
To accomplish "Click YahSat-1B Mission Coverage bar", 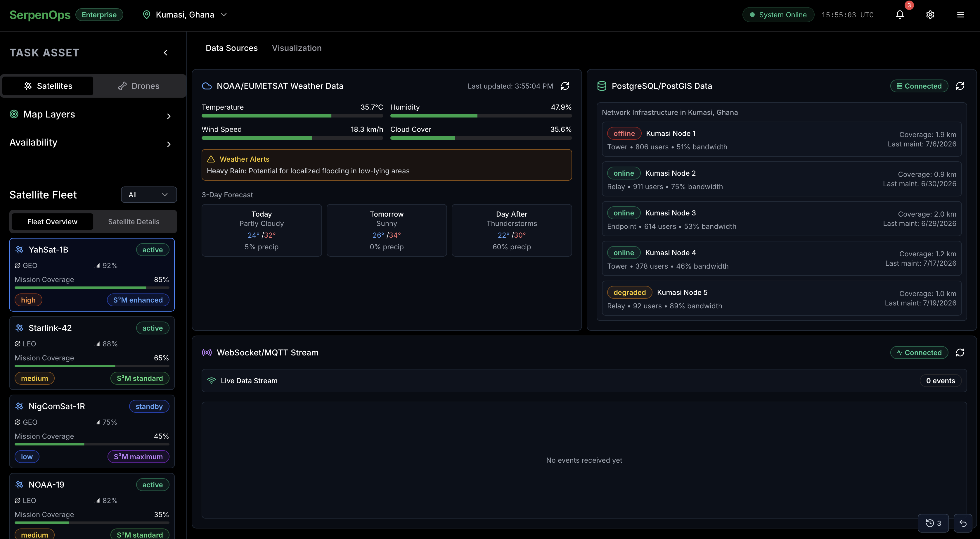I will (92, 288).
